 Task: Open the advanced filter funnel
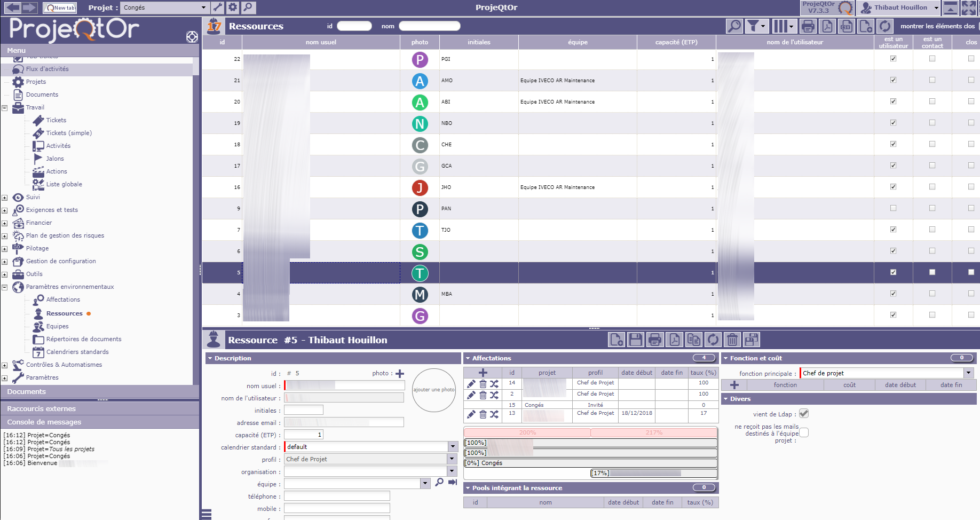(756, 26)
